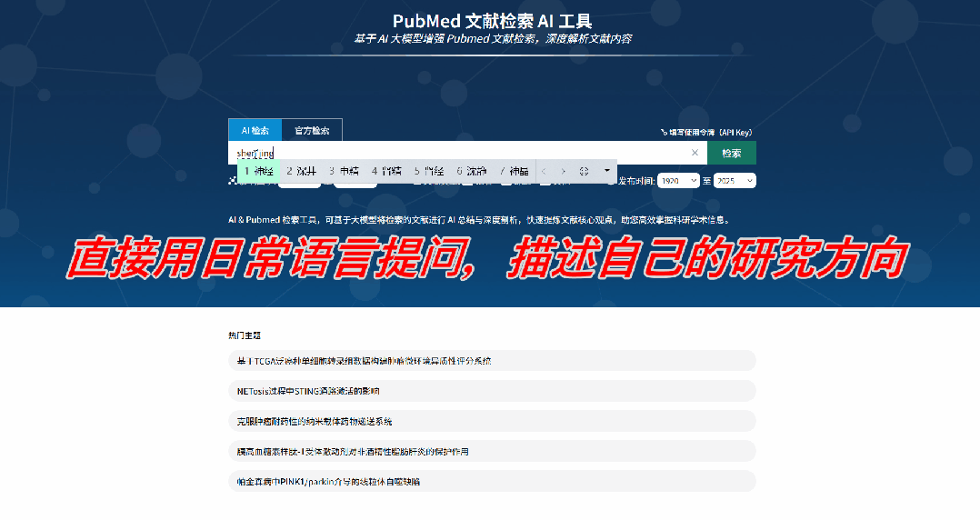Screen dimensions: 980x520
Task: Open the API Key token link
Action: tap(706, 133)
